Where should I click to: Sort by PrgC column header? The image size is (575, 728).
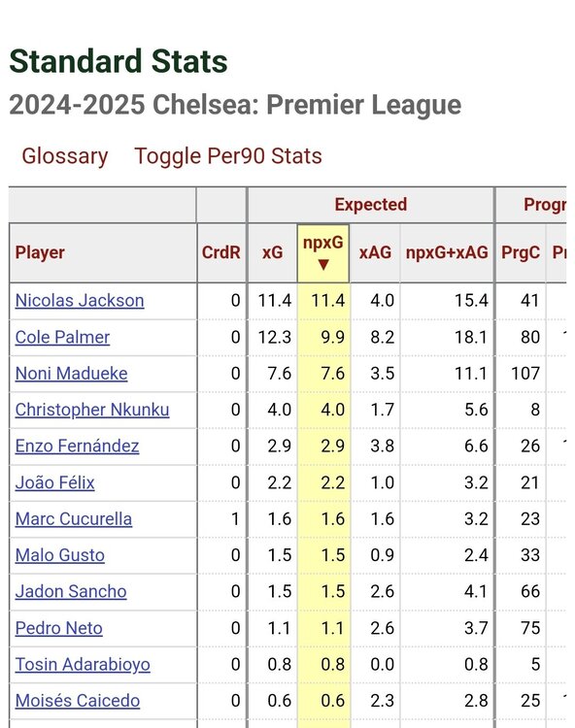(x=521, y=253)
